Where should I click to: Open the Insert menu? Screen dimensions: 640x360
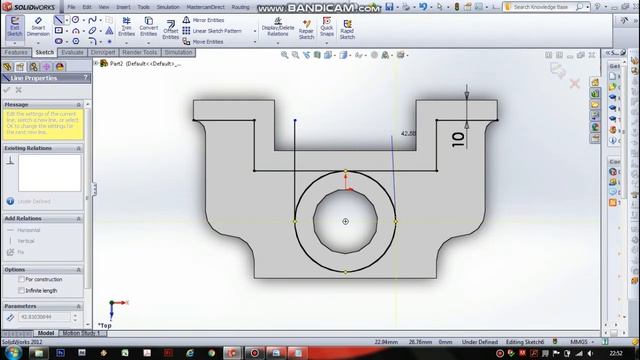tap(123, 7)
